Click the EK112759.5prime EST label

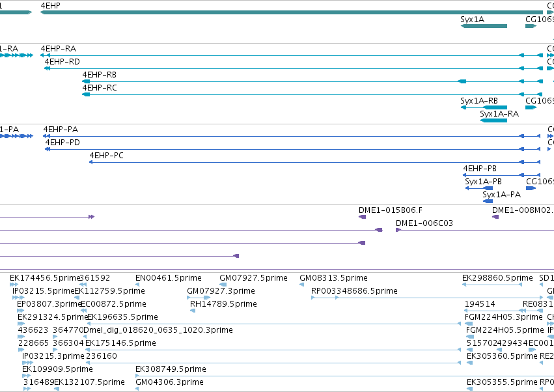pyautogui.click(x=110, y=291)
